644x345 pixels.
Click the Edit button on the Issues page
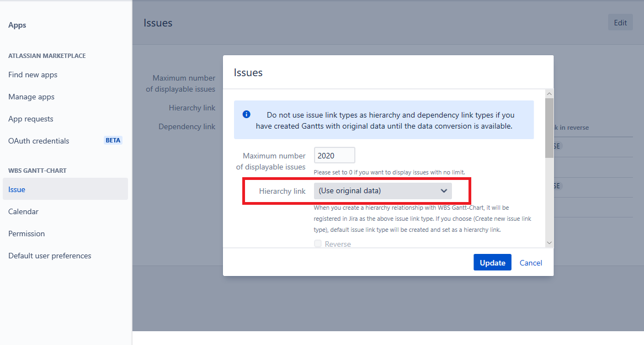(620, 23)
